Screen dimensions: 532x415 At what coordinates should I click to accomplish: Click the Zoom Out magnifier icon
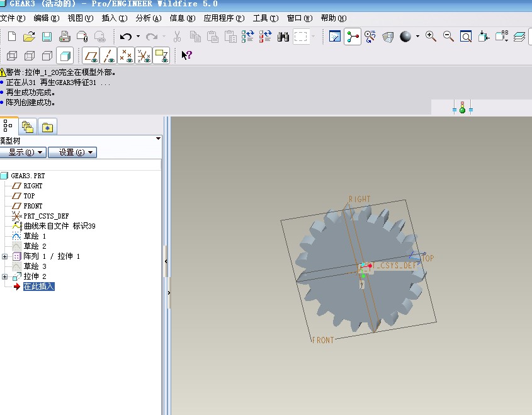448,37
